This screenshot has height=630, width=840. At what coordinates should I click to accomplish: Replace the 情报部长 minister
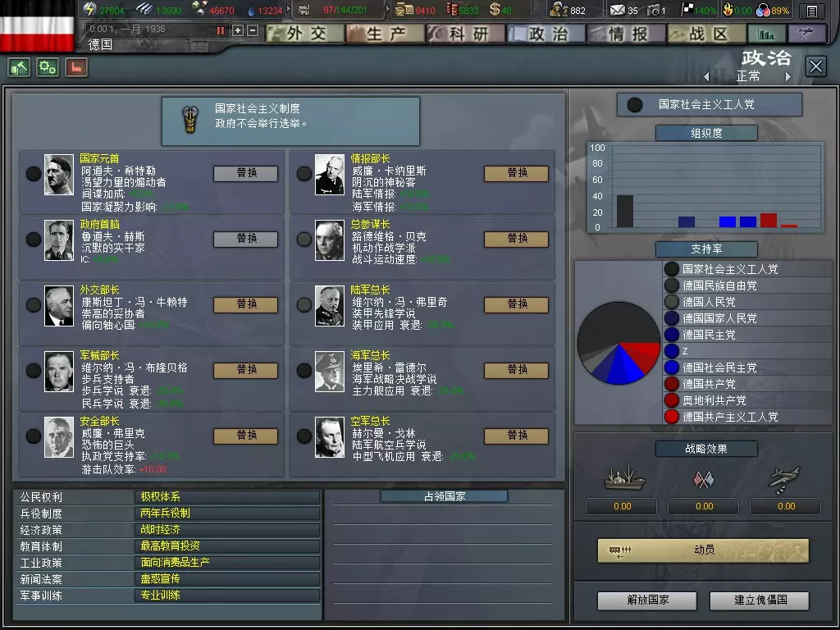[517, 173]
